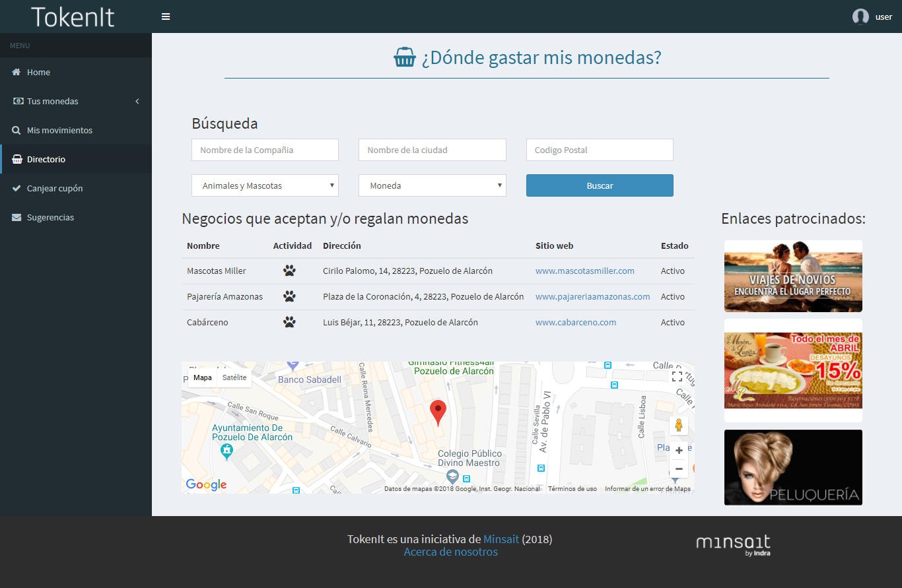
Task: Open the Viajes de Novios sponsored banner
Action: click(793, 276)
